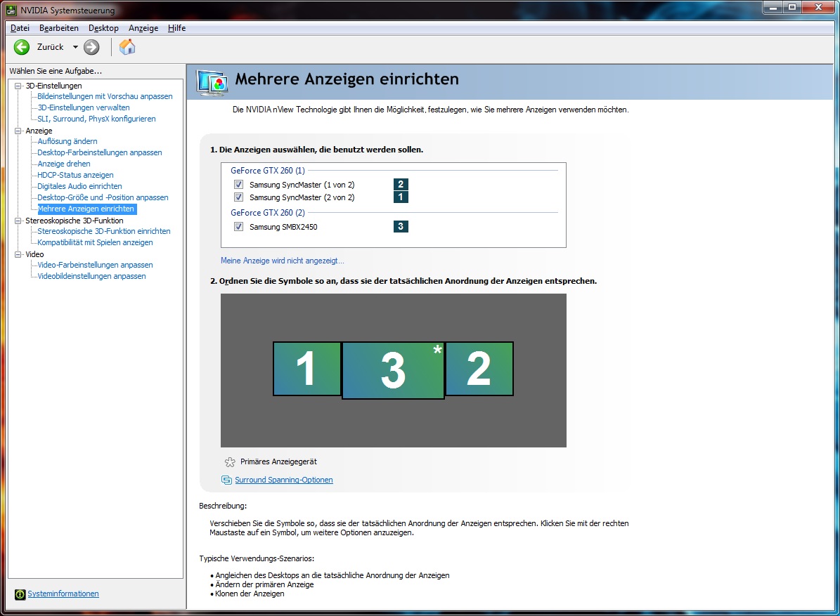Screen dimensions: 840x616
Task: Collapse the 3D-Einstellungen tree node
Action: (18, 86)
